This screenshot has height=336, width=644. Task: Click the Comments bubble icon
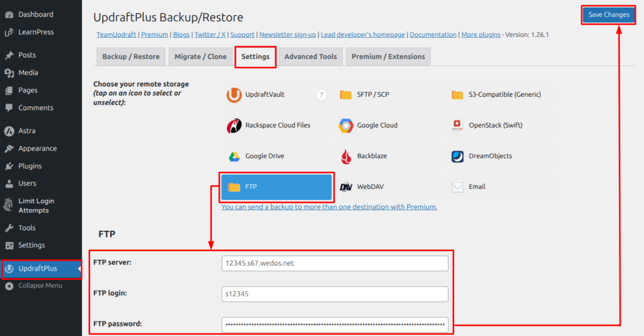9,108
